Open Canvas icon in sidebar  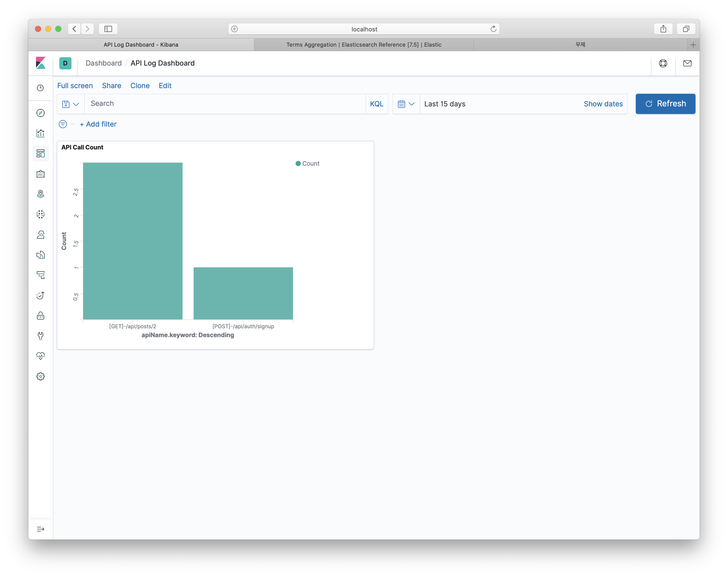(x=41, y=174)
